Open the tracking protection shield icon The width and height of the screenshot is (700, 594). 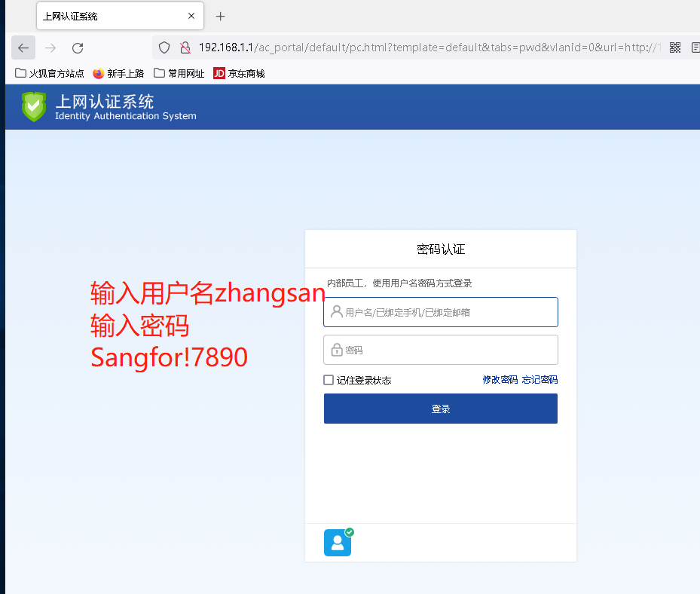tap(165, 48)
